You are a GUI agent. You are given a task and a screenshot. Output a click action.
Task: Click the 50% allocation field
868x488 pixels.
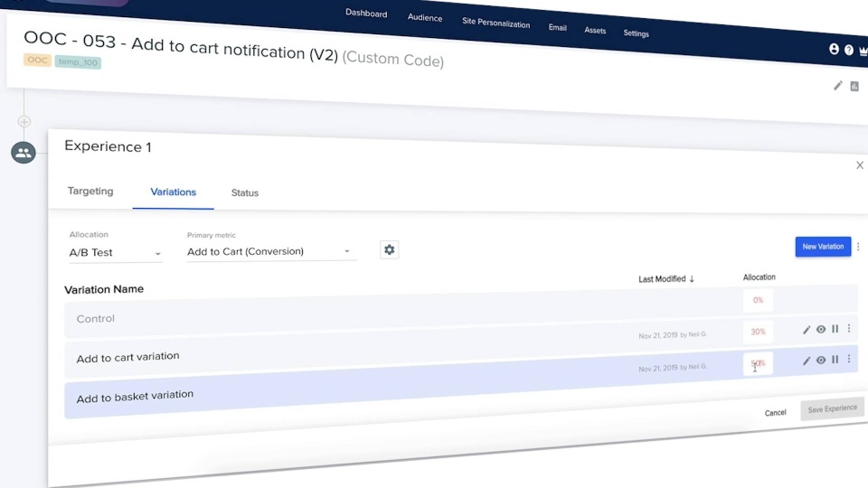758,363
